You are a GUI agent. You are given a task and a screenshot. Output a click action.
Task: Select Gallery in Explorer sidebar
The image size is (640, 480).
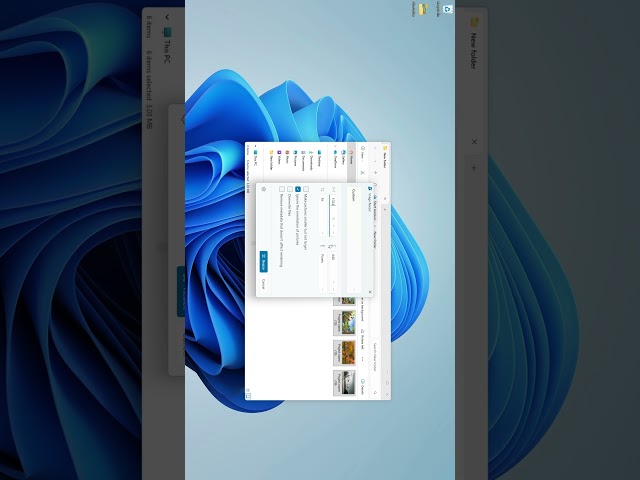343,157
